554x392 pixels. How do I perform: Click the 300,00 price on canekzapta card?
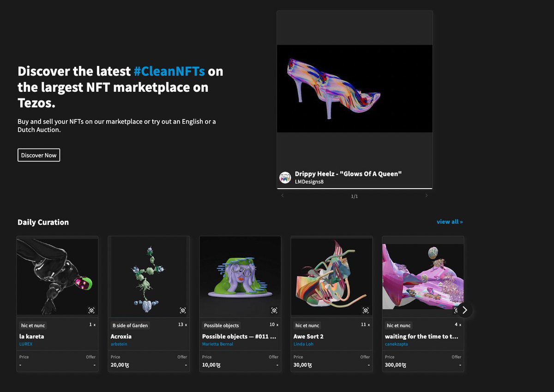[x=396, y=365]
